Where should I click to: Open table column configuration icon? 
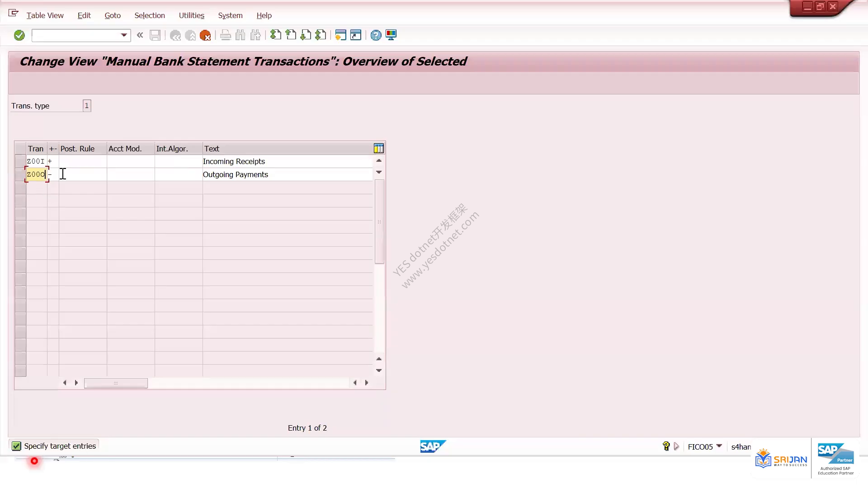coord(379,148)
